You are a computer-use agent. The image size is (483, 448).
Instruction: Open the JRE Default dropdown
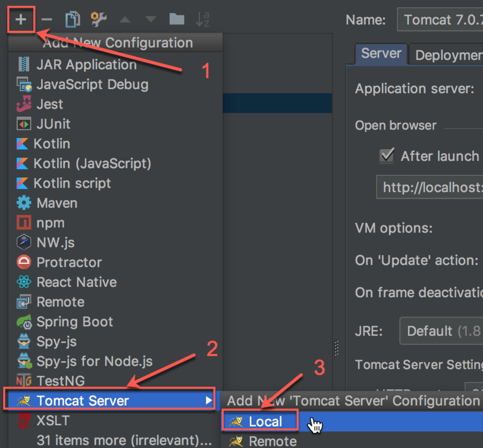(441, 331)
